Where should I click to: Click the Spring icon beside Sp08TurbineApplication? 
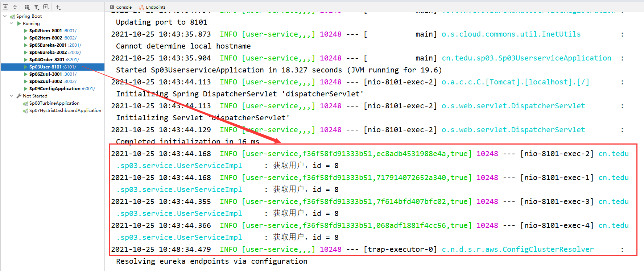(25, 104)
